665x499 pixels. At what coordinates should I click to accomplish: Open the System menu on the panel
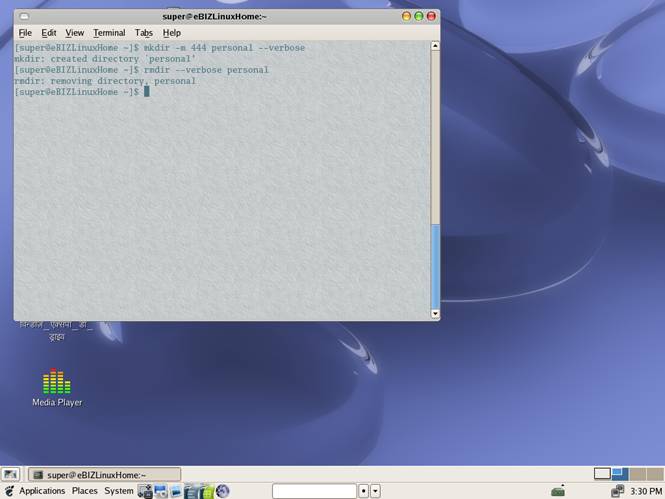coord(119,491)
